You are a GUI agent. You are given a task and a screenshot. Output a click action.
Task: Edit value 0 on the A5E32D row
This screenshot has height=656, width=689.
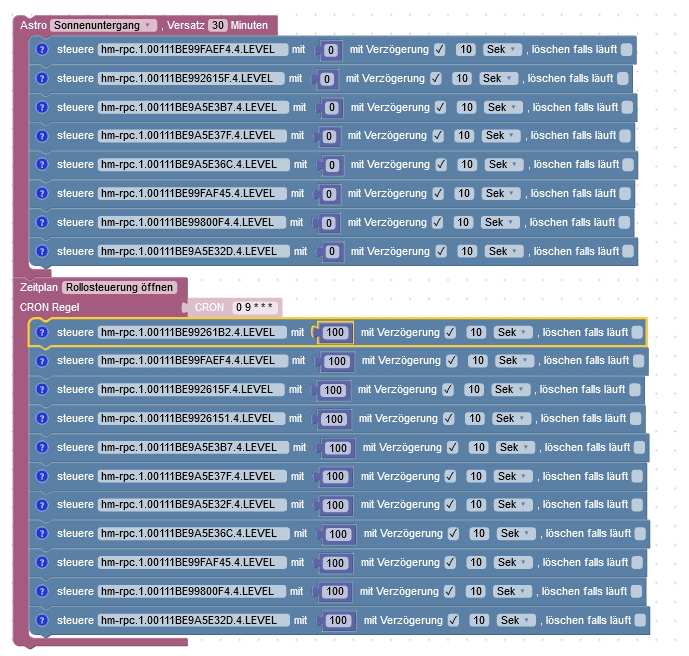332,252
